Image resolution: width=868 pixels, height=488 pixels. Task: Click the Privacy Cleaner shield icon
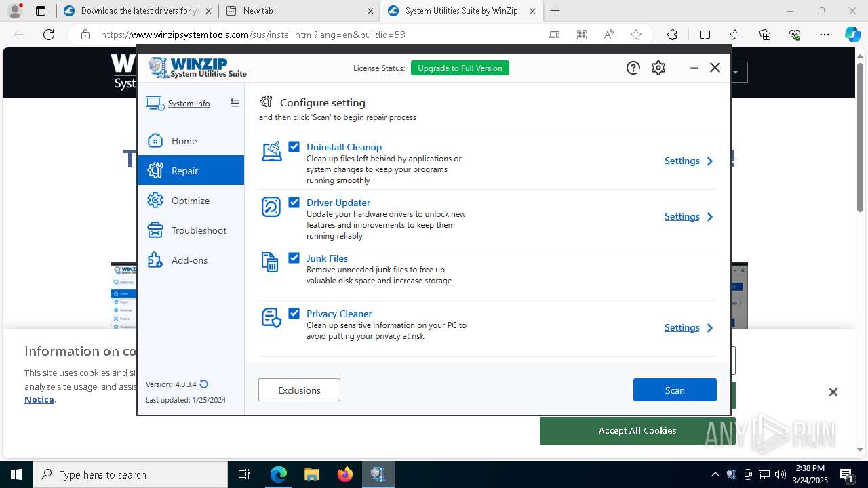pyautogui.click(x=271, y=318)
